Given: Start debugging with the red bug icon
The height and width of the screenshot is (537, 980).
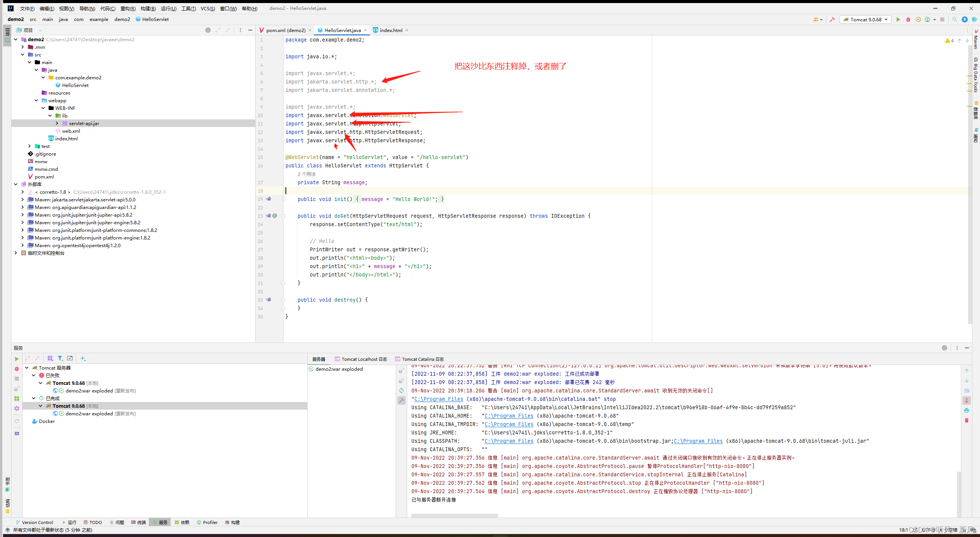Looking at the screenshot, I should [x=908, y=19].
